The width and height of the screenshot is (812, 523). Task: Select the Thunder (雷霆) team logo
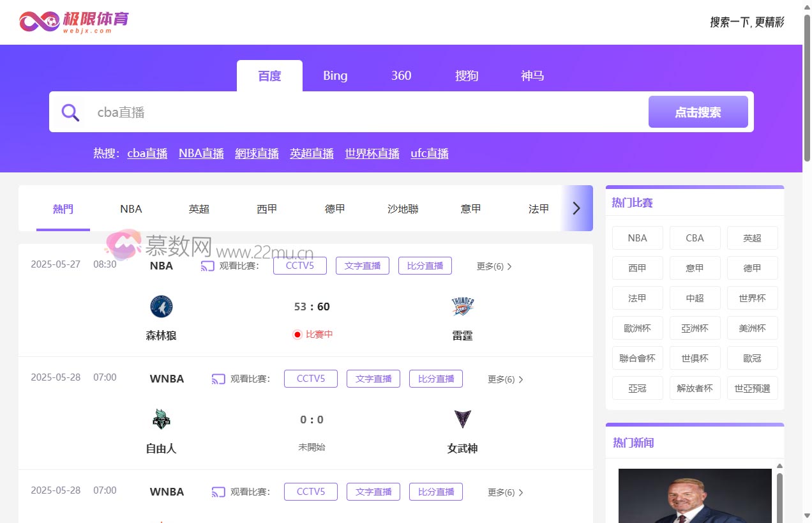coord(462,306)
